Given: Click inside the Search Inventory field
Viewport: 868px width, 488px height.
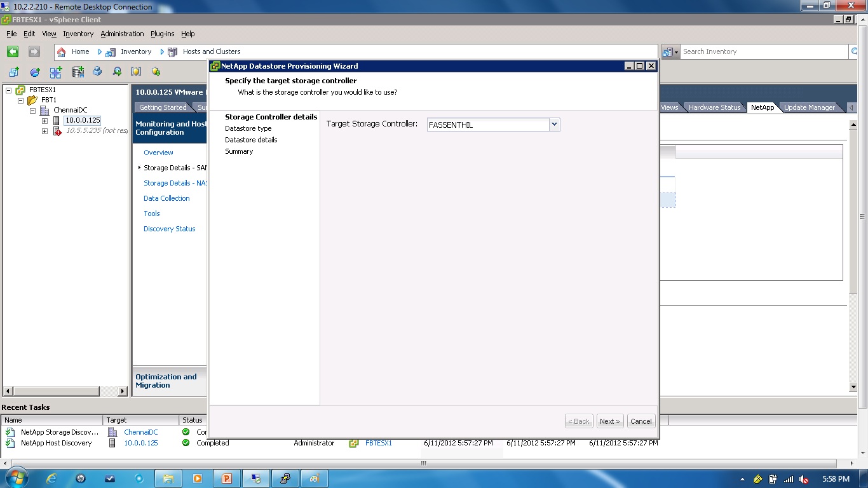Looking at the screenshot, I should pos(763,51).
